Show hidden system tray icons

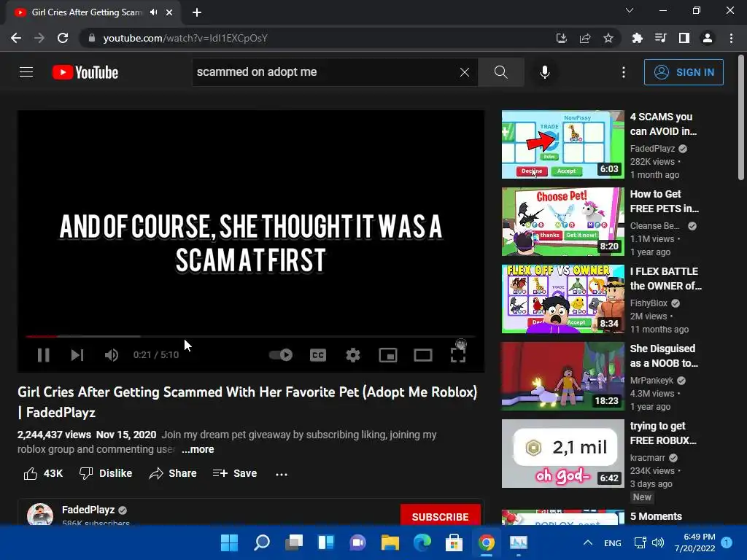click(x=588, y=542)
